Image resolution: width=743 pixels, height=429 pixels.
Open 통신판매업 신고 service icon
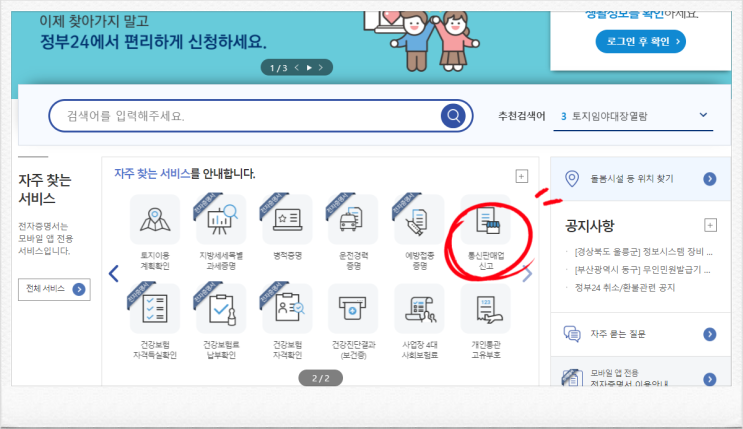coord(486,220)
